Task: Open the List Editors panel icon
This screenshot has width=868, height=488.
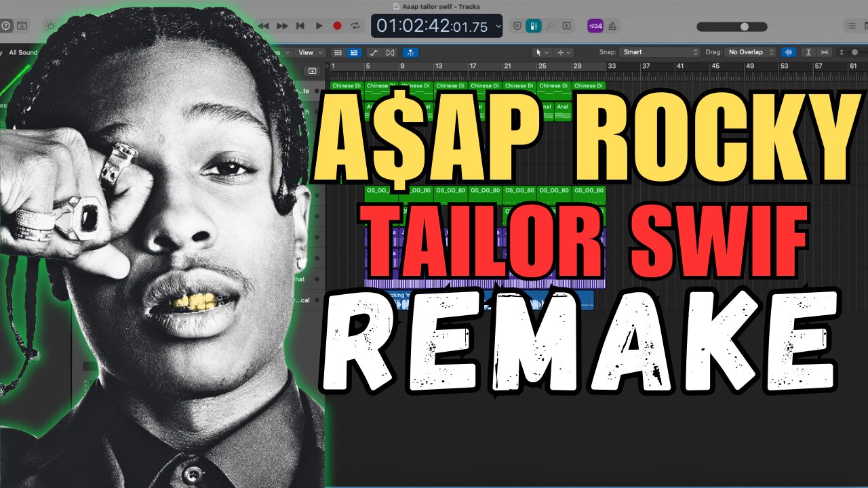Action: (851, 26)
